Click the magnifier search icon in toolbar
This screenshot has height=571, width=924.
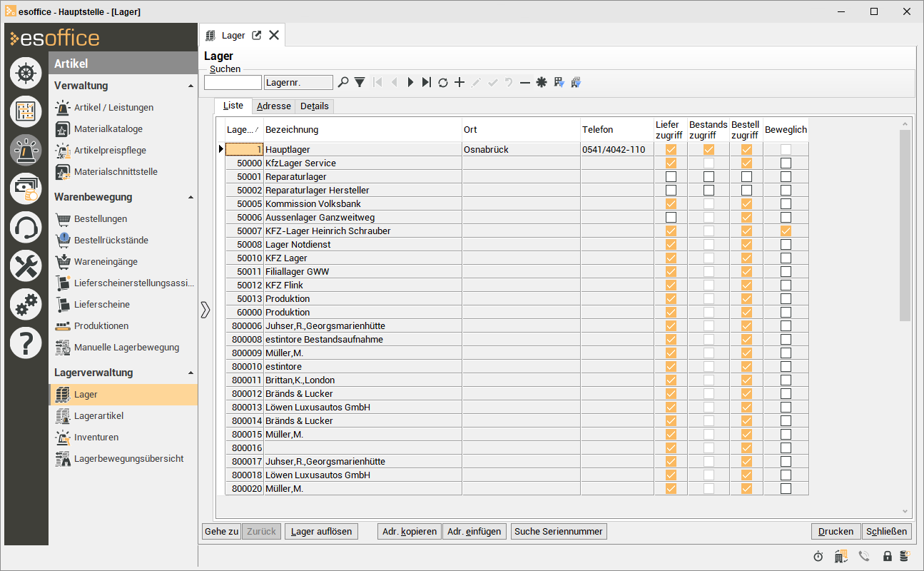click(x=343, y=83)
